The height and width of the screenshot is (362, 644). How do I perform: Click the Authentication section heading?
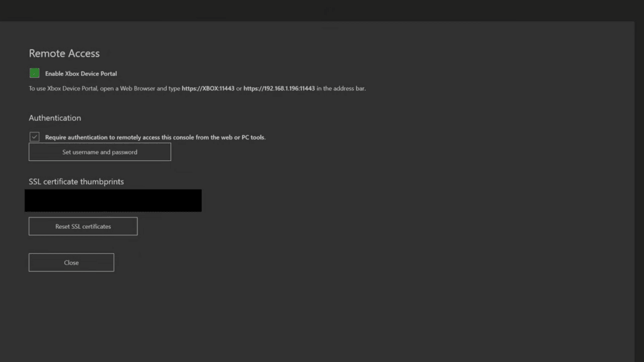coord(55,118)
